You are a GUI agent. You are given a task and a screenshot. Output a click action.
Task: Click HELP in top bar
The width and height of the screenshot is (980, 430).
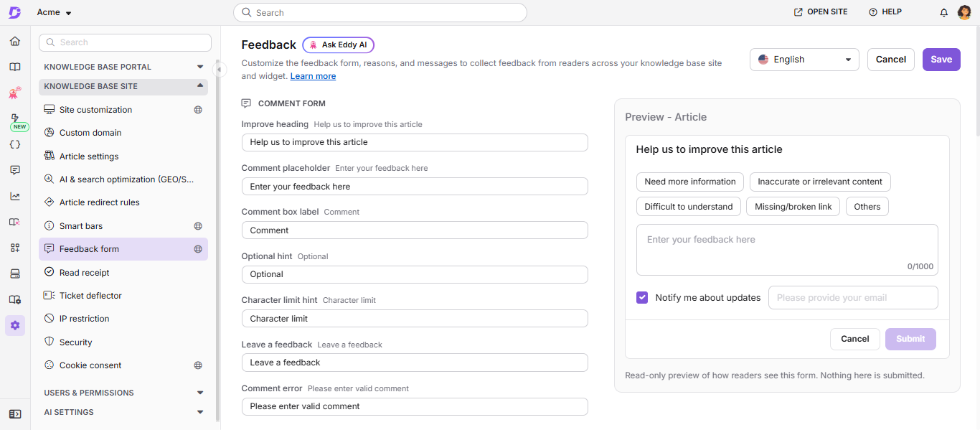[x=885, y=12]
